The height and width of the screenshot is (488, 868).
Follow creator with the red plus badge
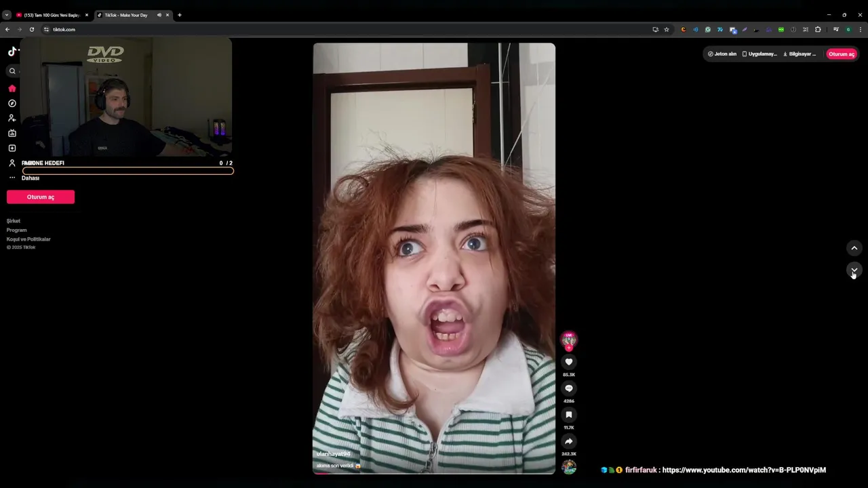pyautogui.click(x=569, y=348)
